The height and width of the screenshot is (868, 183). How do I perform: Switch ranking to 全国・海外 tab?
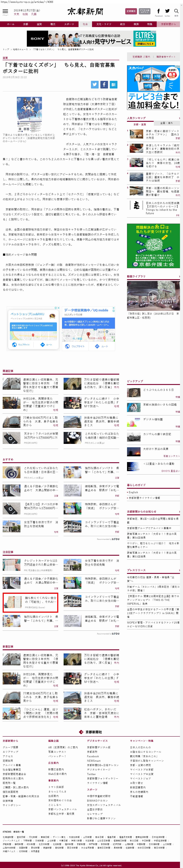point(166,123)
